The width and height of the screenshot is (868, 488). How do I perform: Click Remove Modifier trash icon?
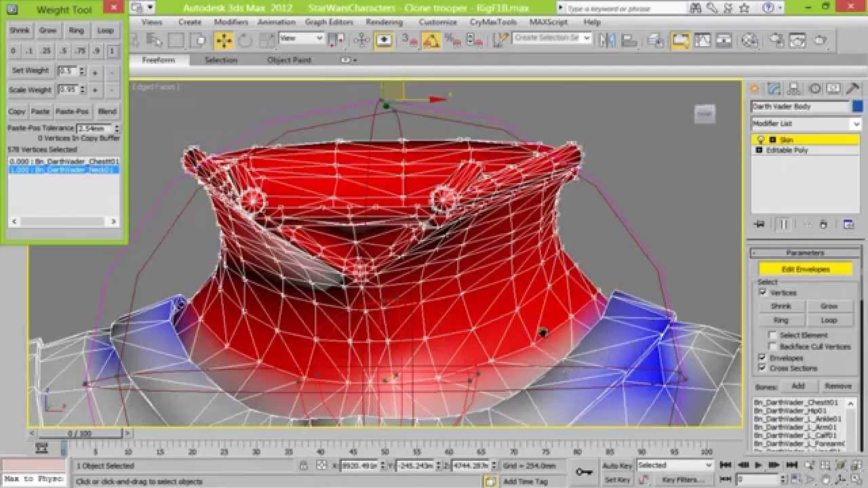(823, 224)
